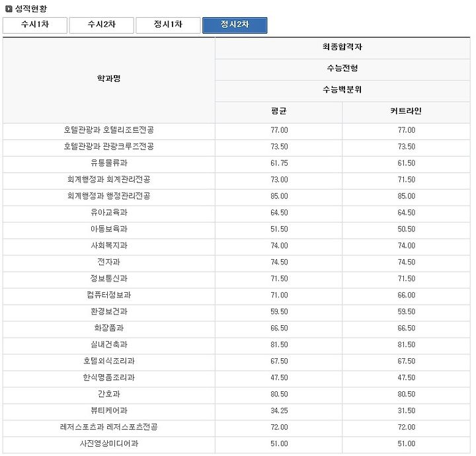Screen dimensions: 476x456
Task: Click the 51.50 average for 아동보육과
Action: tap(279, 229)
